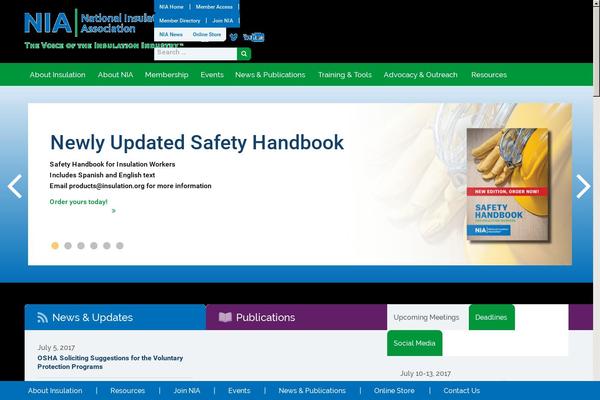Select the first carousel dot
This screenshot has height=400, width=600.
[x=55, y=246]
